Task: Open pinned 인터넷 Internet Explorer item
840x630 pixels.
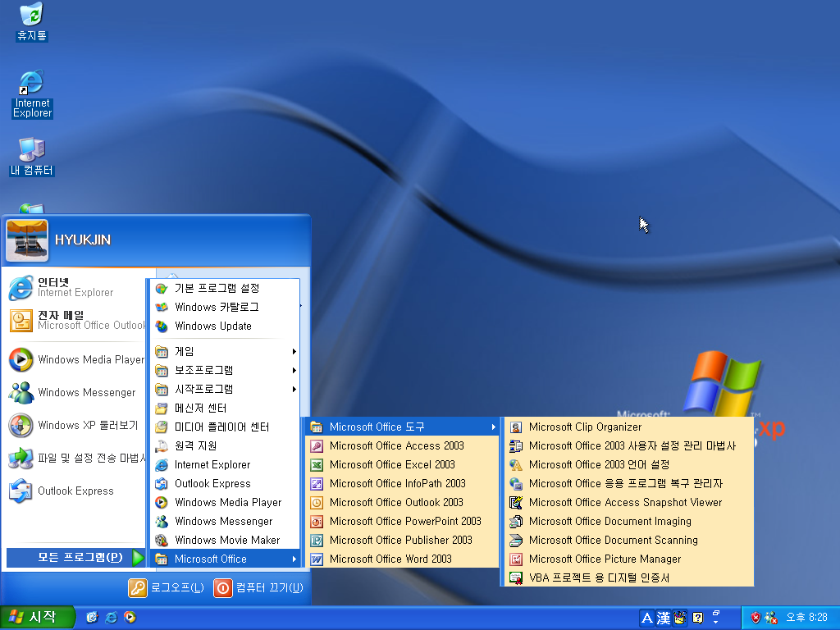Action: tap(75, 288)
